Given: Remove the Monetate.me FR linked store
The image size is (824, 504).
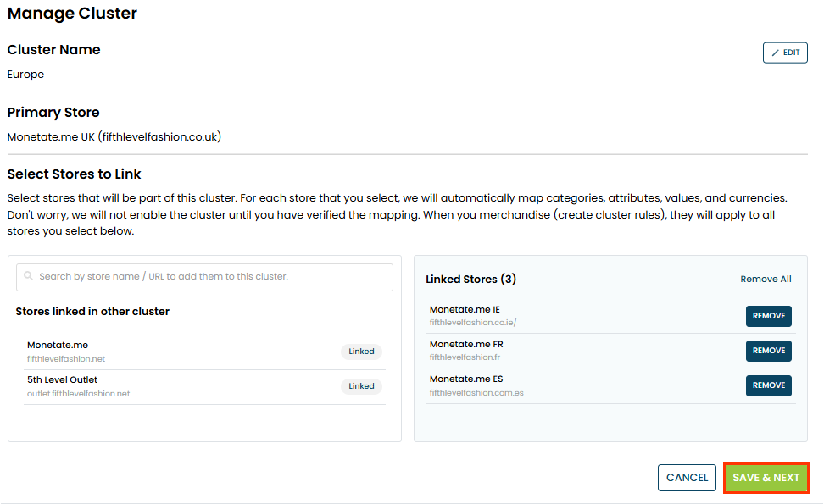Looking at the screenshot, I should click(x=768, y=351).
